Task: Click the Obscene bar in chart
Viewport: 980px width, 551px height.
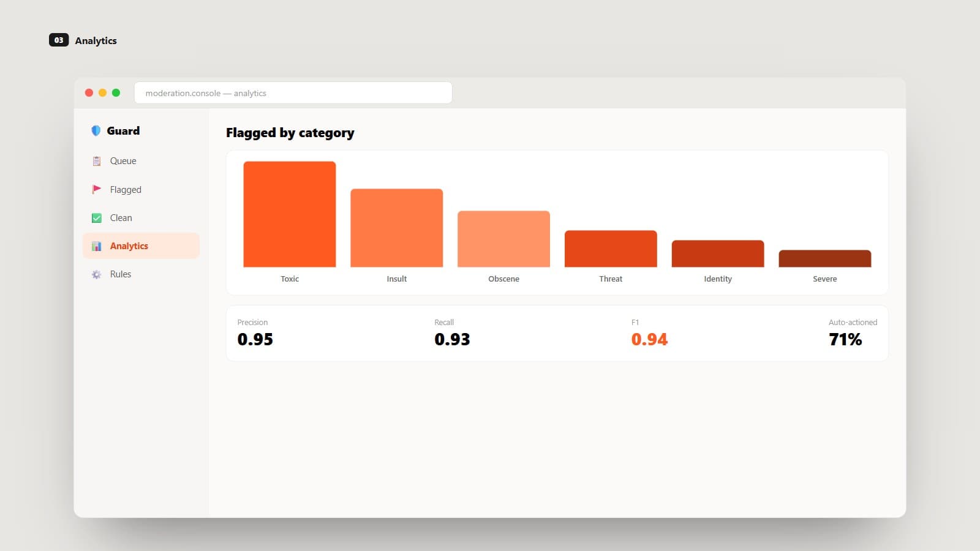Action: tap(503, 239)
